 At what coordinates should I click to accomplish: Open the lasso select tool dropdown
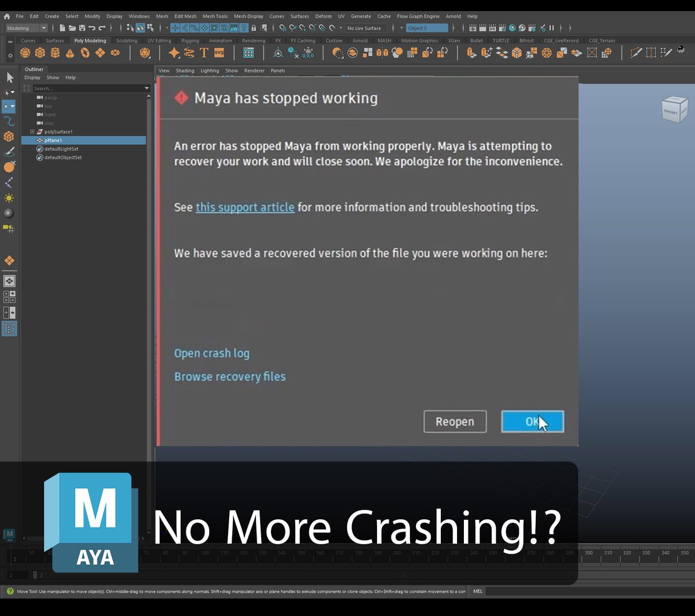(13, 92)
